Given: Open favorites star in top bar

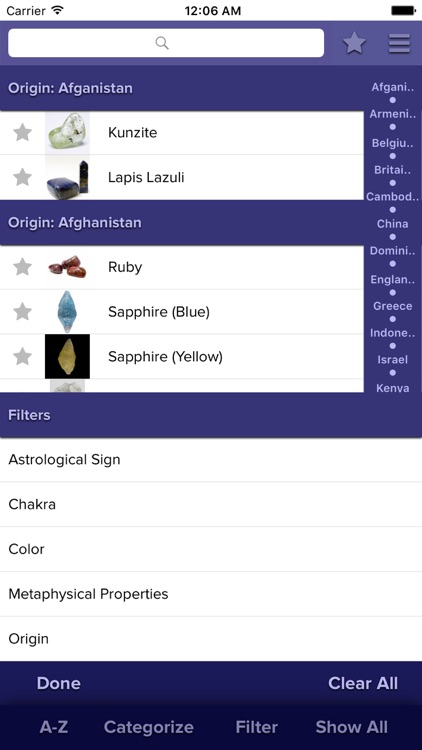Looking at the screenshot, I should point(354,44).
